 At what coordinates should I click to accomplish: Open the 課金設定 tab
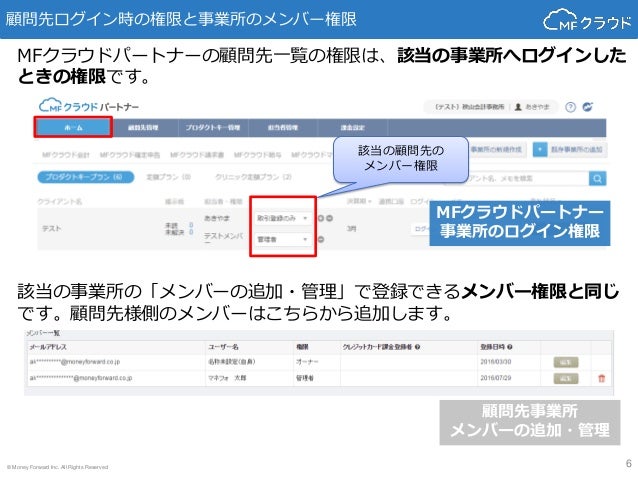353,127
